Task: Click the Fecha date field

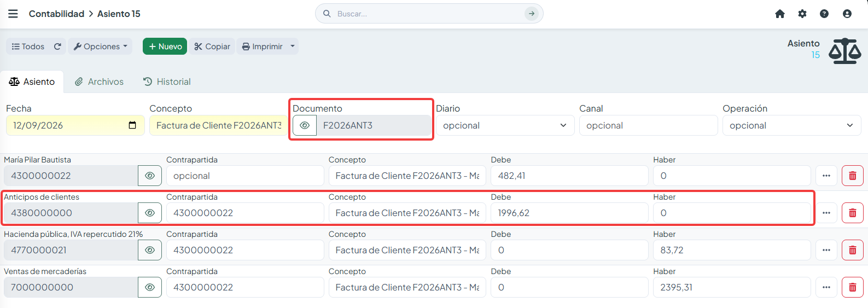Action: point(75,125)
